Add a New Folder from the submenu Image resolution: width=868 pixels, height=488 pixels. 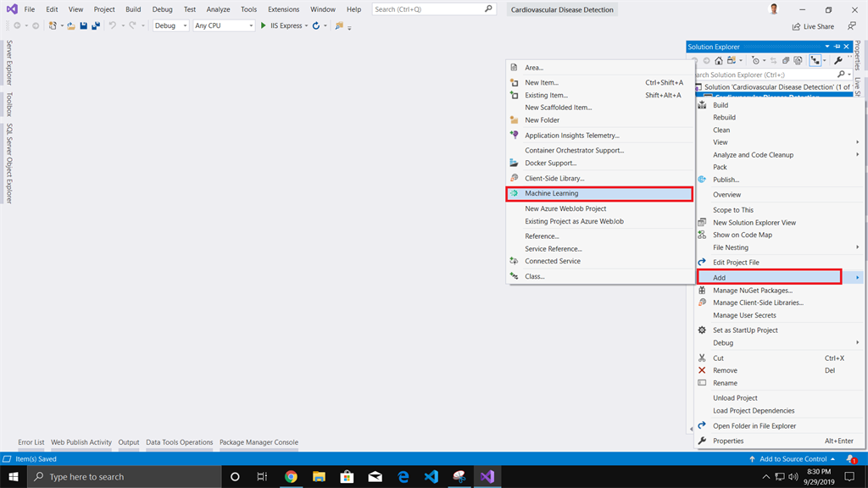[x=599, y=120]
